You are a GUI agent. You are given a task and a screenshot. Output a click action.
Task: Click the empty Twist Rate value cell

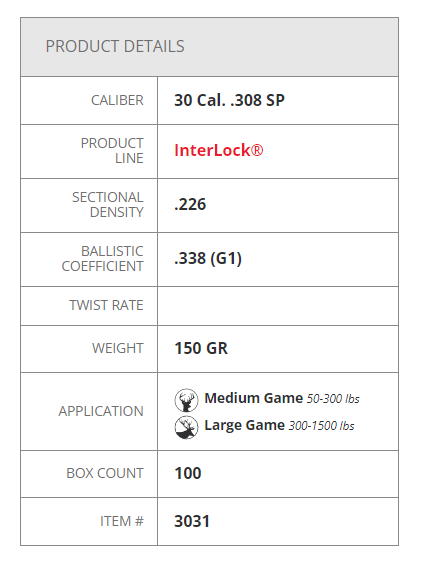(x=278, y=306)
